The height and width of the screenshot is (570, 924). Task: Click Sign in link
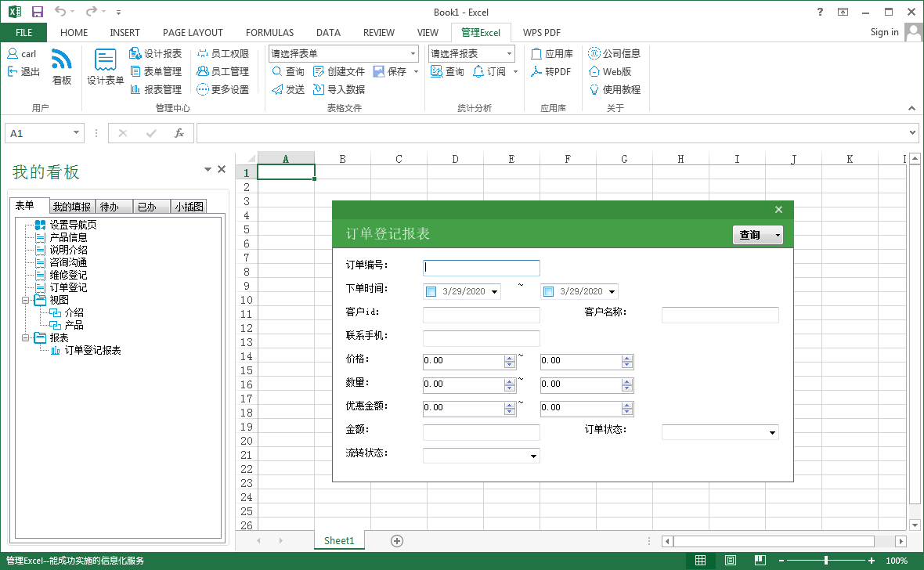pyautogui.click(x=884, y=32)
